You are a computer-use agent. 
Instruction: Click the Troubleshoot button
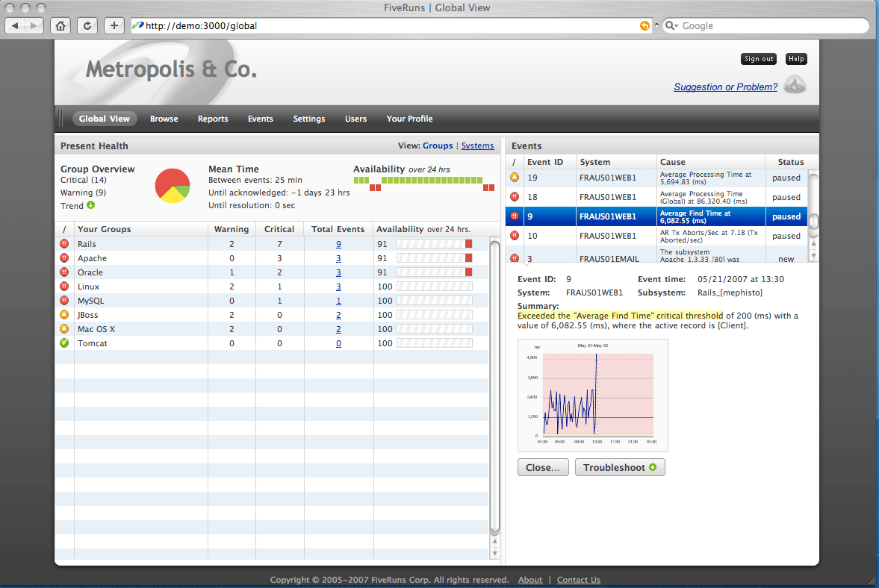pyautogui.click(x=620, y=468)
